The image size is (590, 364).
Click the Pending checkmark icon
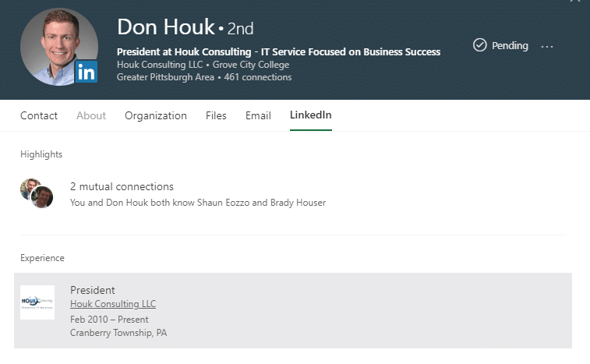(480, 45)
